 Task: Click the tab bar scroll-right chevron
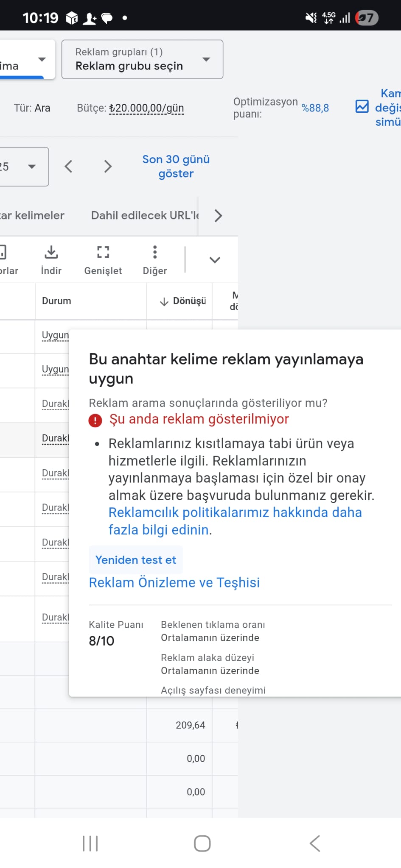click(x=218, y=216)
